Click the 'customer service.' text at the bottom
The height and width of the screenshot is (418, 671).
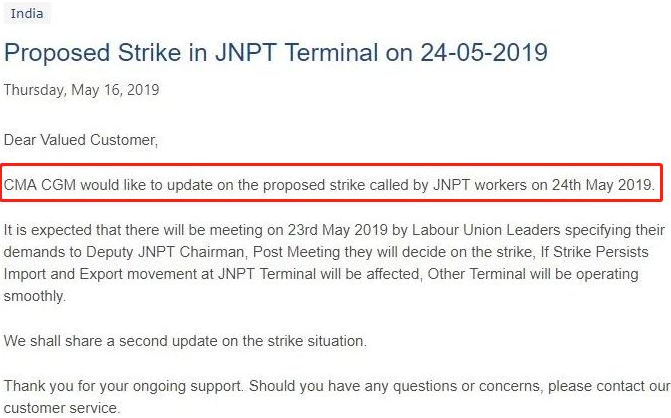[62, 408]
